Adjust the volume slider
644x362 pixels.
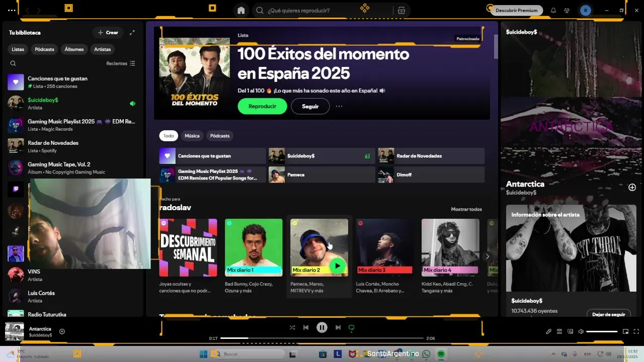coord(602,331)
